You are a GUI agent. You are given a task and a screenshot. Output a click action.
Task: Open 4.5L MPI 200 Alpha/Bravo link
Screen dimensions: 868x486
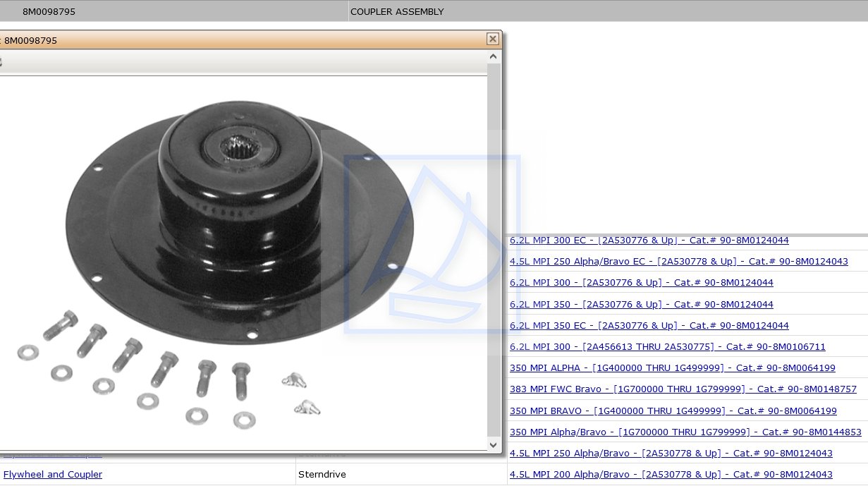point(671,475)
